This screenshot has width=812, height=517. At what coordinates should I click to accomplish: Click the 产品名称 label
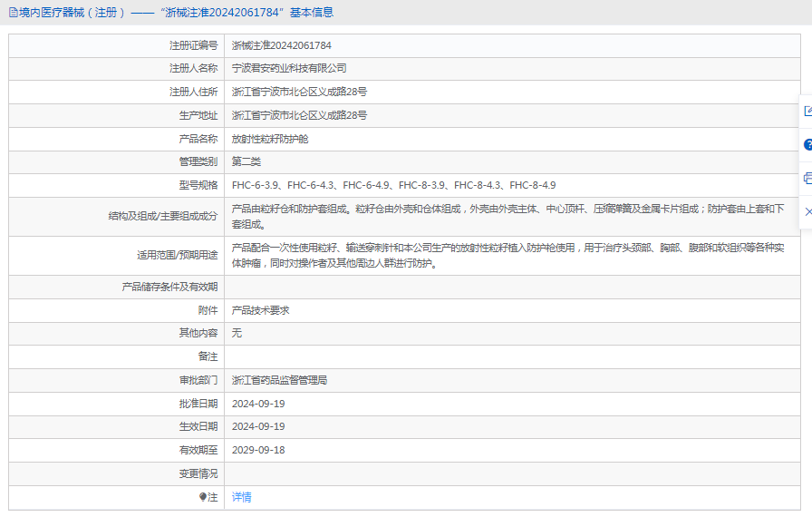198,139
